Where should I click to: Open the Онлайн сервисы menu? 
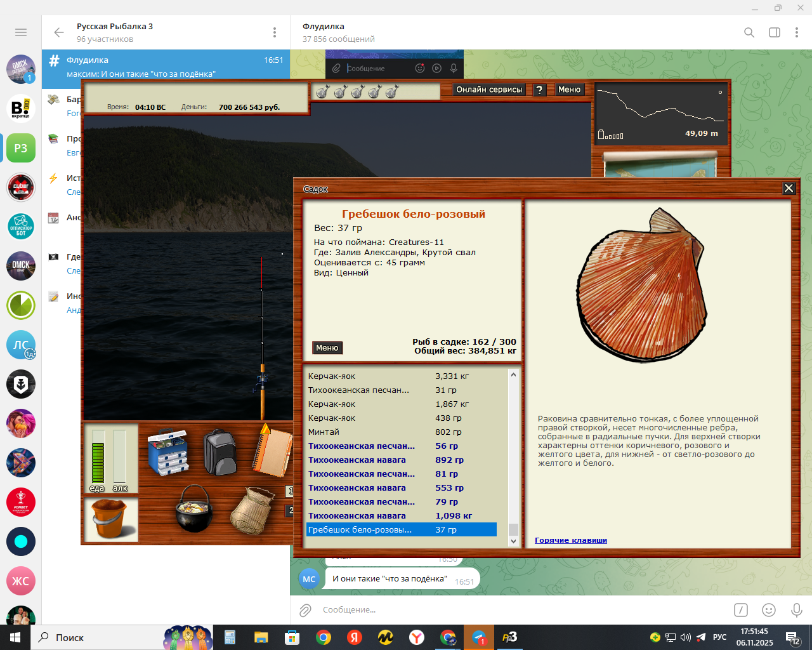click(489, 90)
